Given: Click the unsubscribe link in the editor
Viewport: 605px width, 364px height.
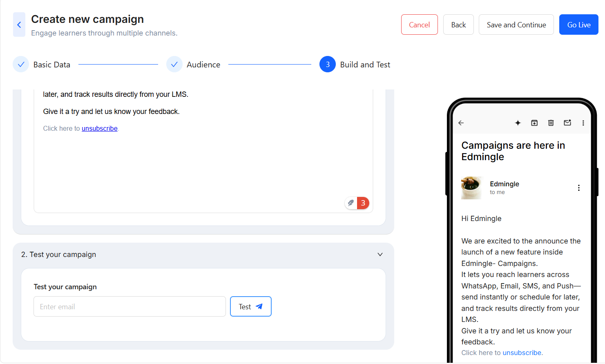Looking at the screenshot, I should 100,128.
